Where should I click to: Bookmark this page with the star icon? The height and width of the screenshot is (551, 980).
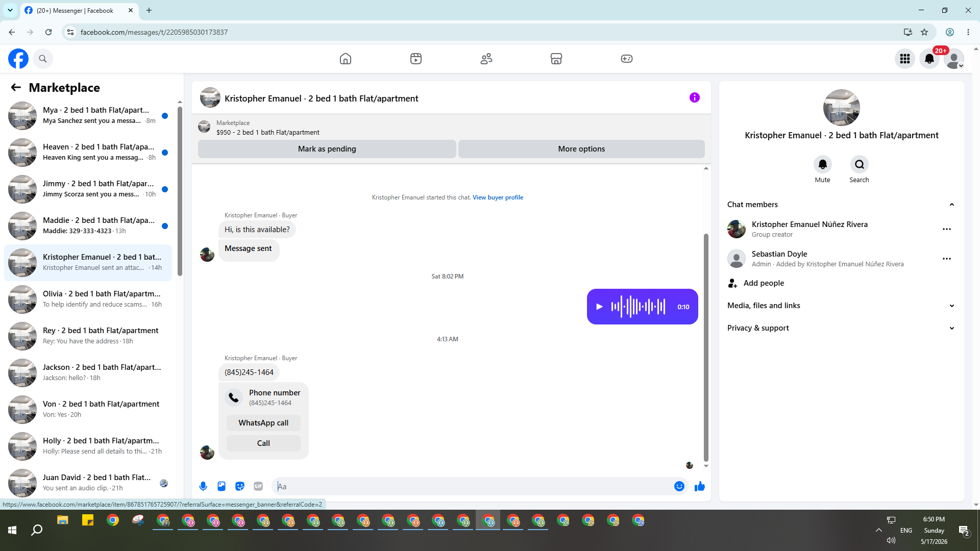point(924,32)
